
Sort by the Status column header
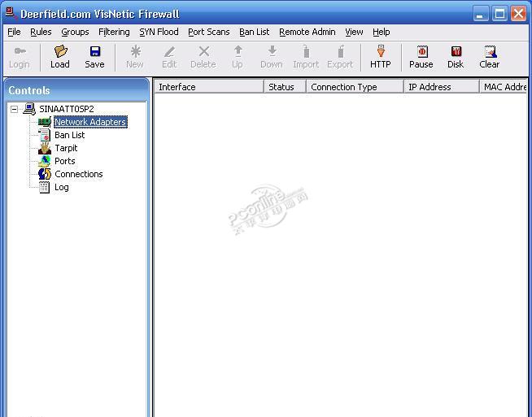tap(285, 87)
